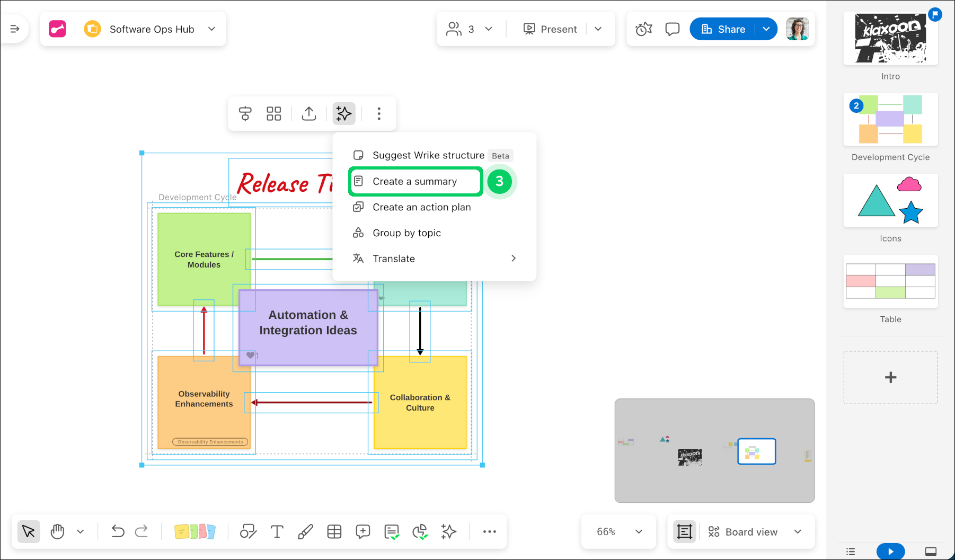
Task: Select the hand pan tool
Action: click(x=57, y=531)
